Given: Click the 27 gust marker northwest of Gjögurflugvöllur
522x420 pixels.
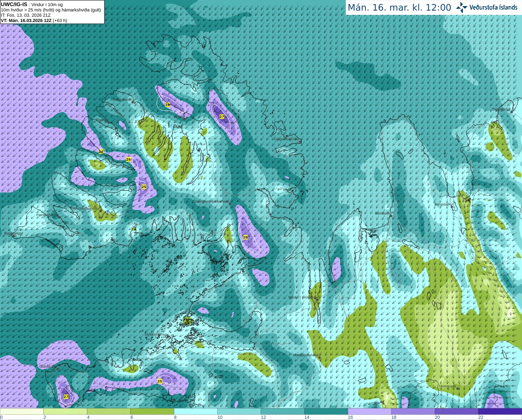Looking at the screenshot, I should 222,117.
